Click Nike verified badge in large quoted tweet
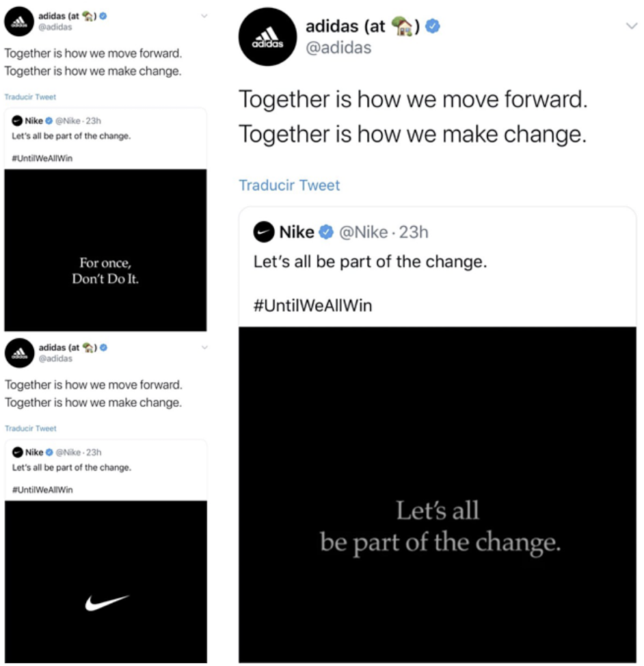 coord(326,232)
